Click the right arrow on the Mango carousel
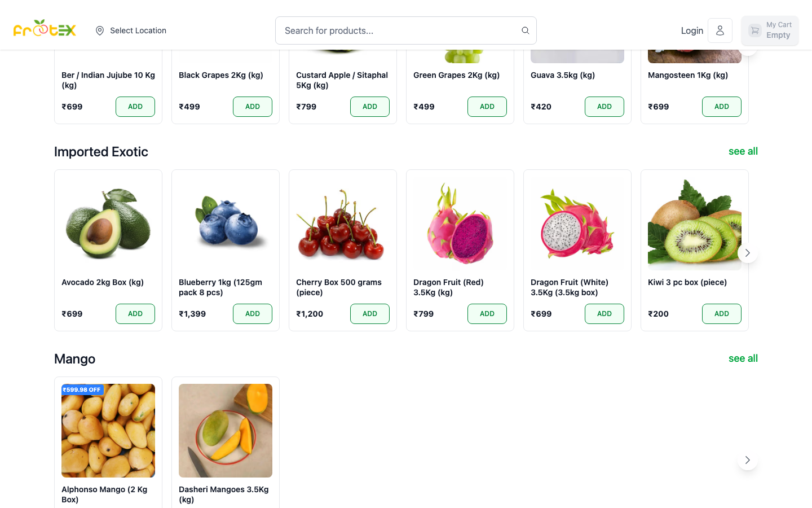The image size is (812, 508). 747,460
